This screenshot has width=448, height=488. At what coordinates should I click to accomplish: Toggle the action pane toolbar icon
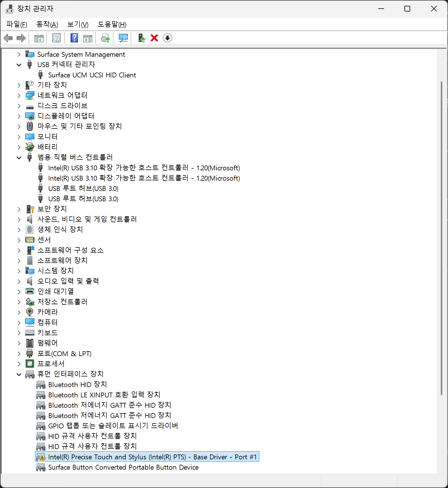point(88,38)
